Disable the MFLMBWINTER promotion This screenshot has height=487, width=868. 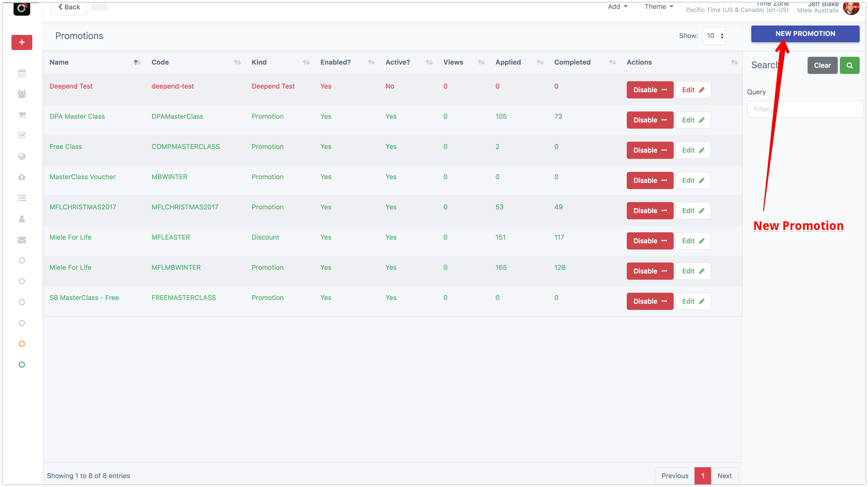650,271
